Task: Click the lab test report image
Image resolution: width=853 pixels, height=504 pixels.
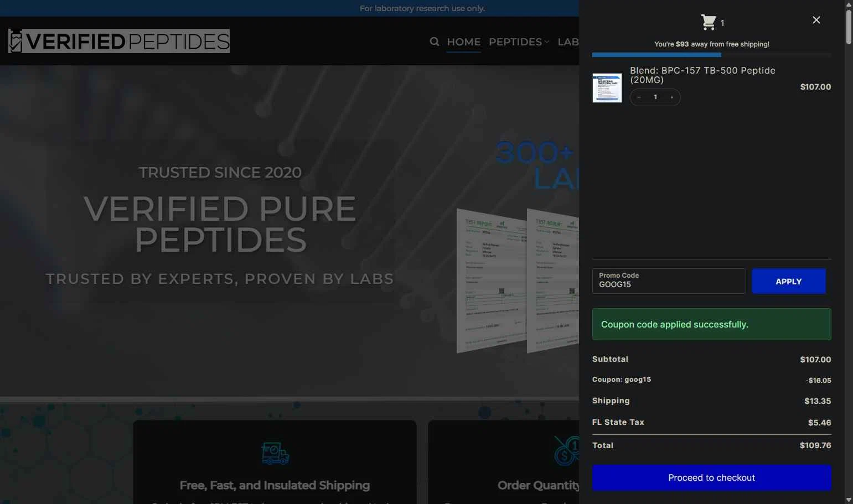Action: pos(518,280)
